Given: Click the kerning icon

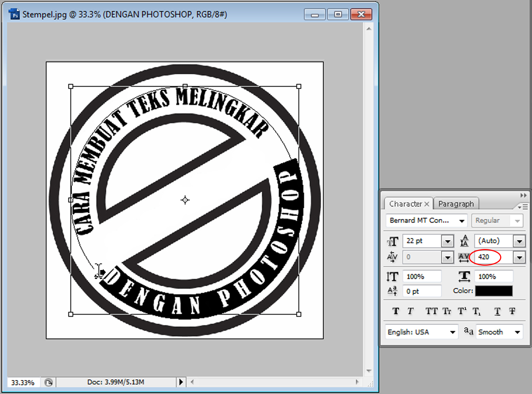Looking at the screenshot, I should [x=392, y=257].
